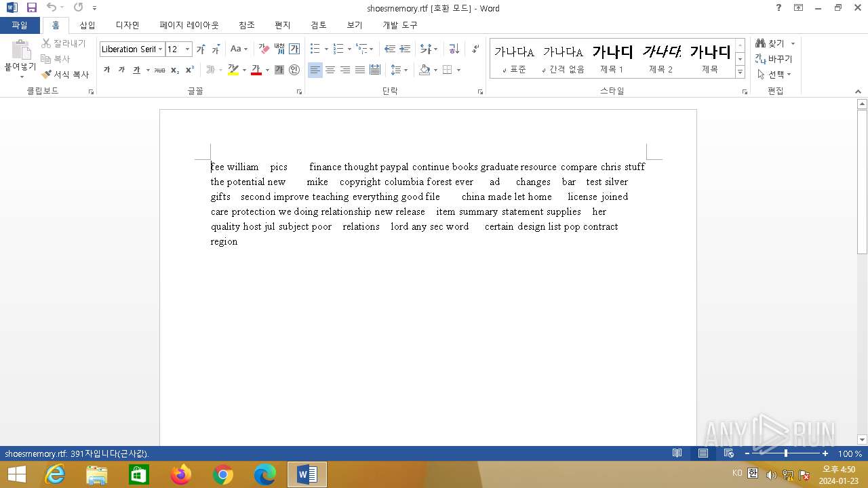This screenshot has height=488, width=868.
Task: Apply distributed alignment to paragraph
Action: [375, 70]
